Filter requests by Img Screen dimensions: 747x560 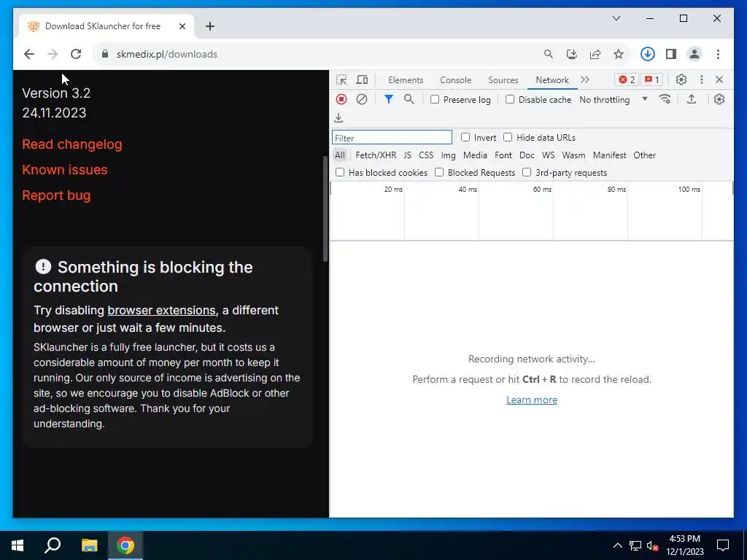(x=448, y=155)
